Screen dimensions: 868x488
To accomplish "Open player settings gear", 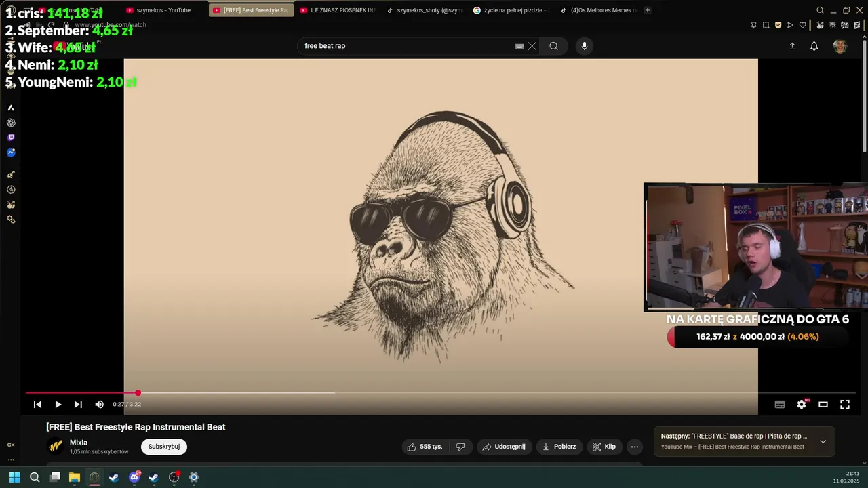I will (x=802, y=405).
